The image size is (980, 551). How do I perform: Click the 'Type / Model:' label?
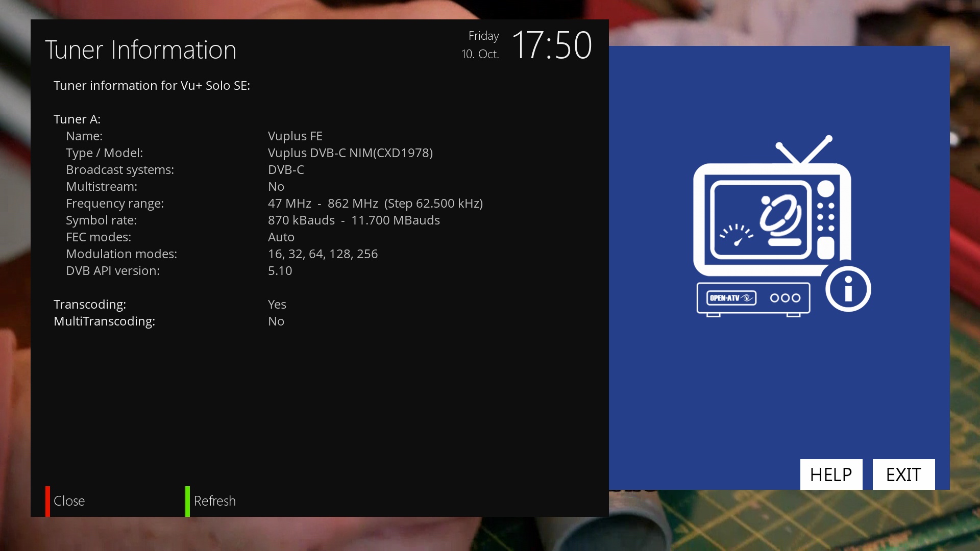[x=104, y=153]
